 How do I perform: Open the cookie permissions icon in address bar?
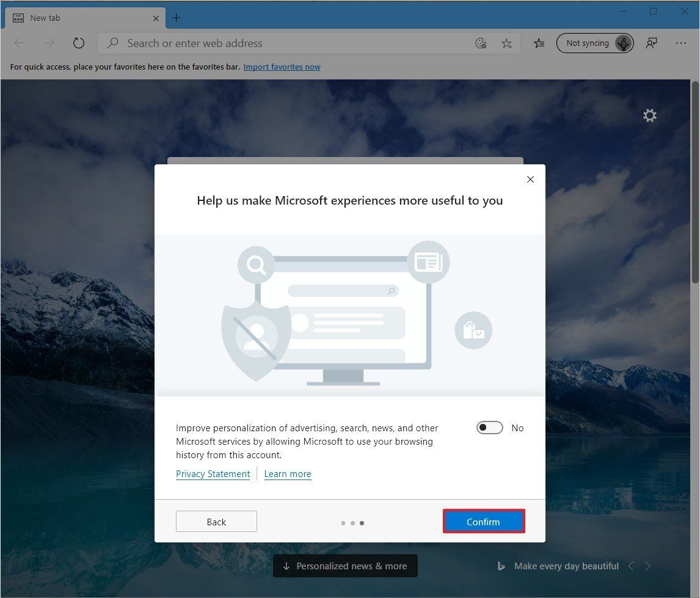[481, 43]
